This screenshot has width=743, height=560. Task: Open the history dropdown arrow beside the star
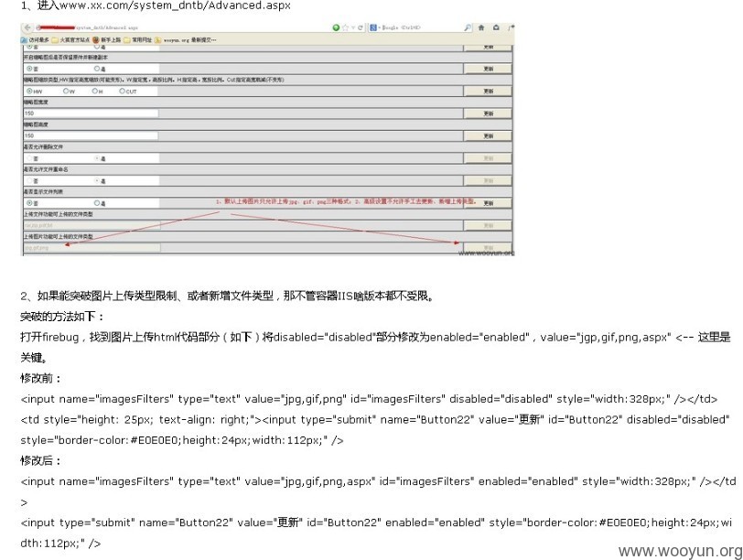[x=353, y=28]
